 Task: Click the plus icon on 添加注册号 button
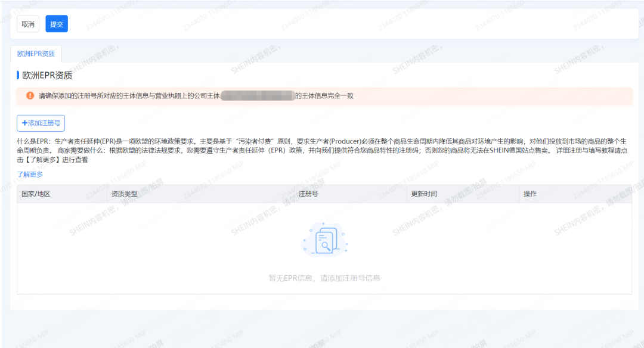point(24,123)
